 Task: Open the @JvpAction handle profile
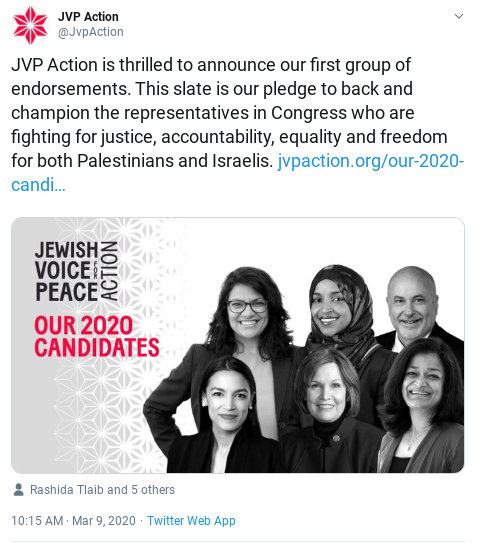91,32
